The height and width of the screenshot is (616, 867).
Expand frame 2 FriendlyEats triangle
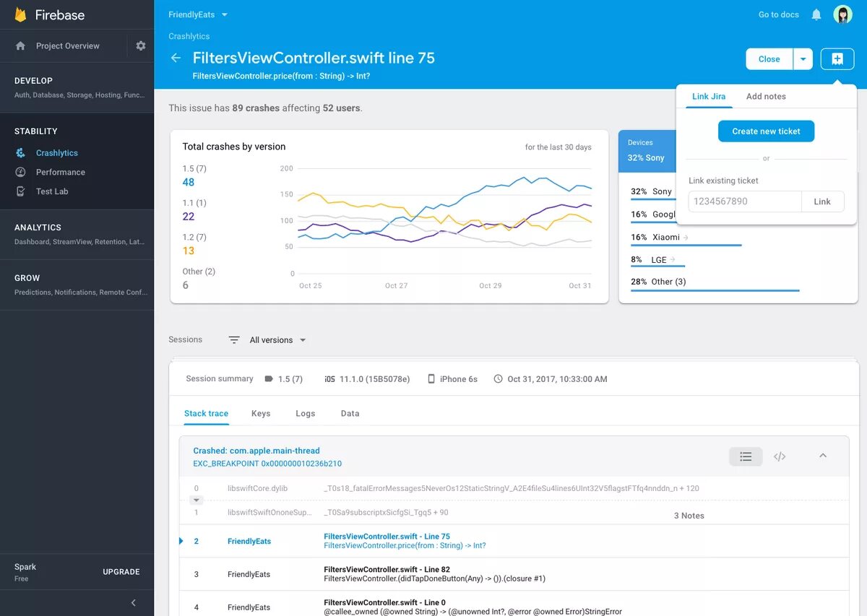pos(181,541)
